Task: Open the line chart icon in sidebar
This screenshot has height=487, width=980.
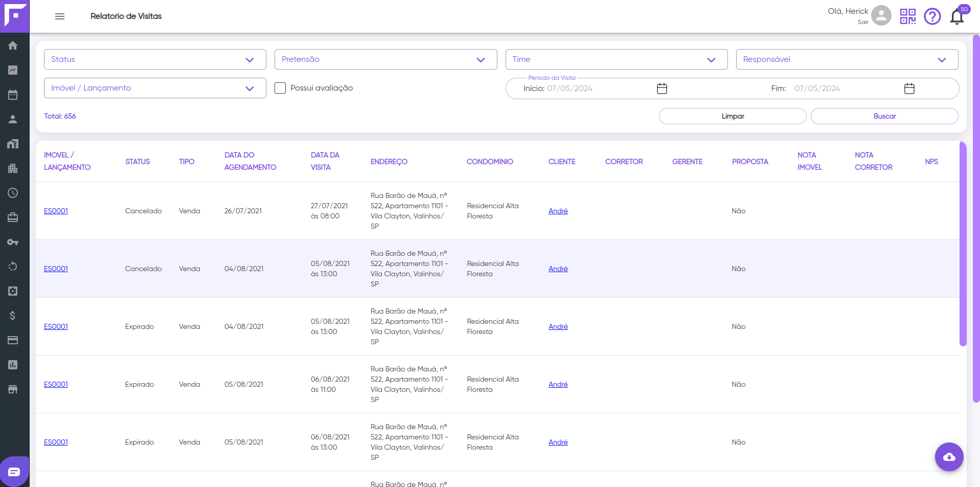Action: point(13,70)
